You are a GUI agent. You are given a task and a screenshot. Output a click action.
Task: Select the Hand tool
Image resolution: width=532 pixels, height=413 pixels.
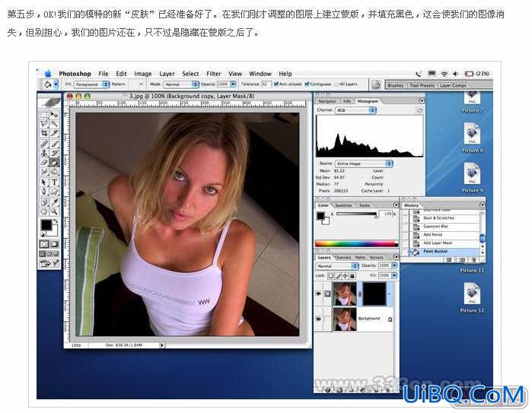pyautogui.click(x=44, y=212)
